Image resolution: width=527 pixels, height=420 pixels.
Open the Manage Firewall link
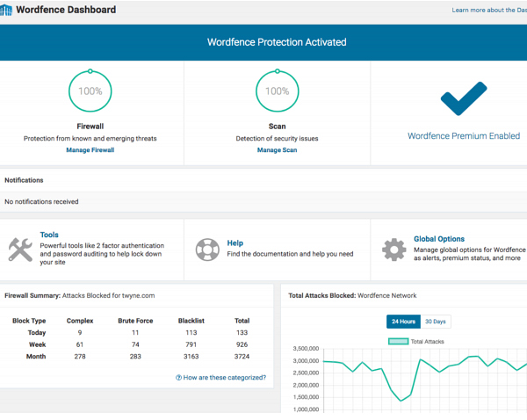90,150
